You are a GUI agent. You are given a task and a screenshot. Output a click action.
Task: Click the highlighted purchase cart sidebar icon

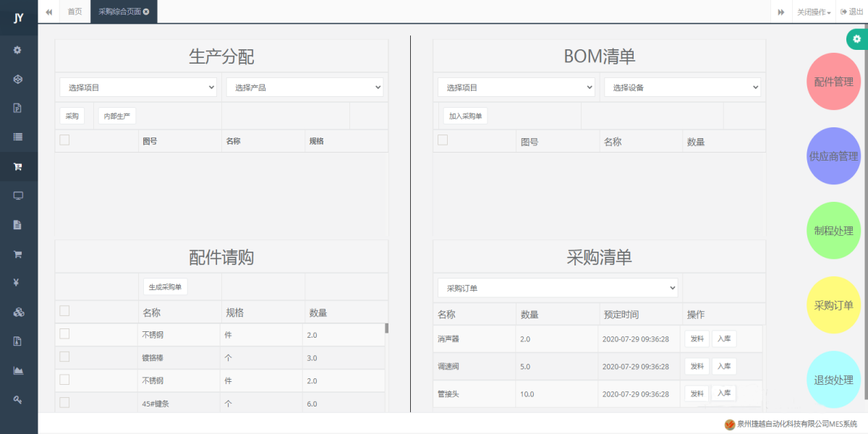(18, 166)
